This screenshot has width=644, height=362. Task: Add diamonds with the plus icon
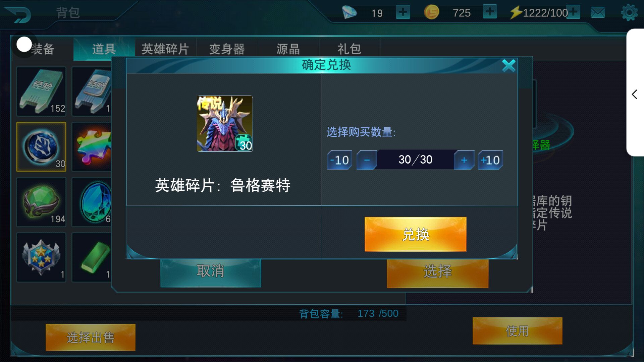(403, 12)
